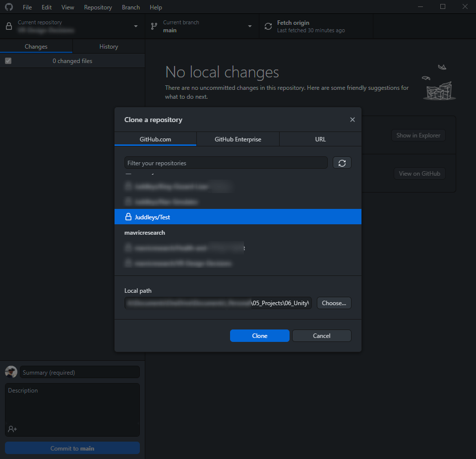
Task: Click the user avatar beside Summary field
Action: click(x=11, y=372)
